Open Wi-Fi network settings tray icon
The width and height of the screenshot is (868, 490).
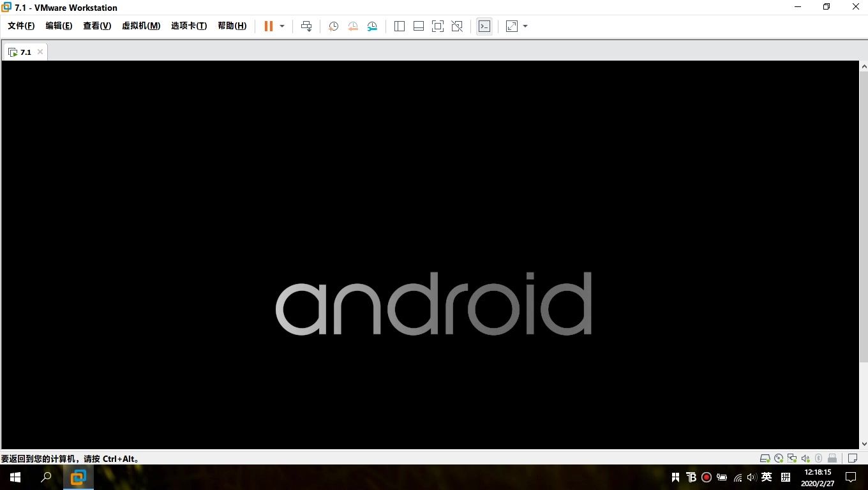[x=738, y=477]
